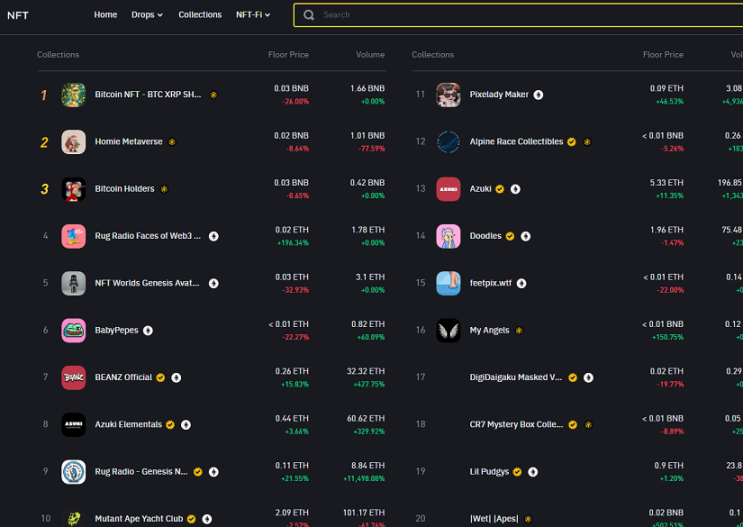
Task: Click Pixelady Maker avatar icon
Action: [x=448, y=95]
